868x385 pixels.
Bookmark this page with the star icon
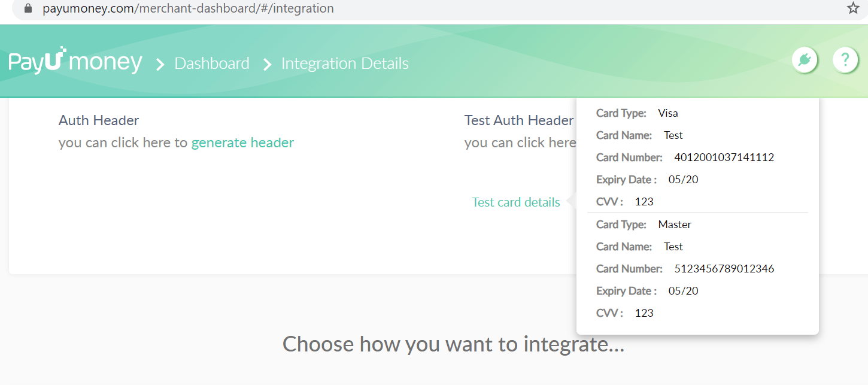853,8
